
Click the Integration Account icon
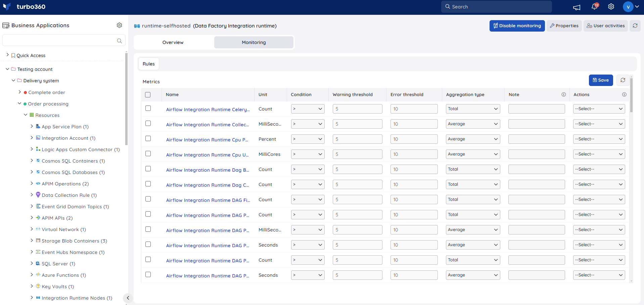[x=38, y=138]
